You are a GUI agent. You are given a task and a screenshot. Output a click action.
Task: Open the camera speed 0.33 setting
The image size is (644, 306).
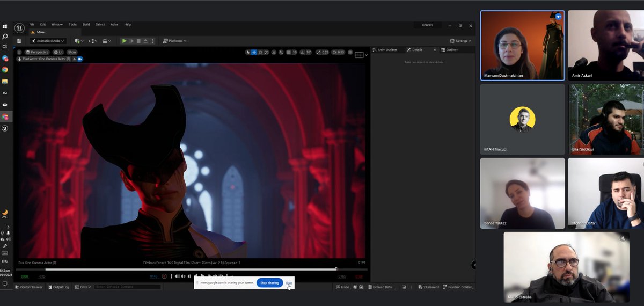(339, 52)
